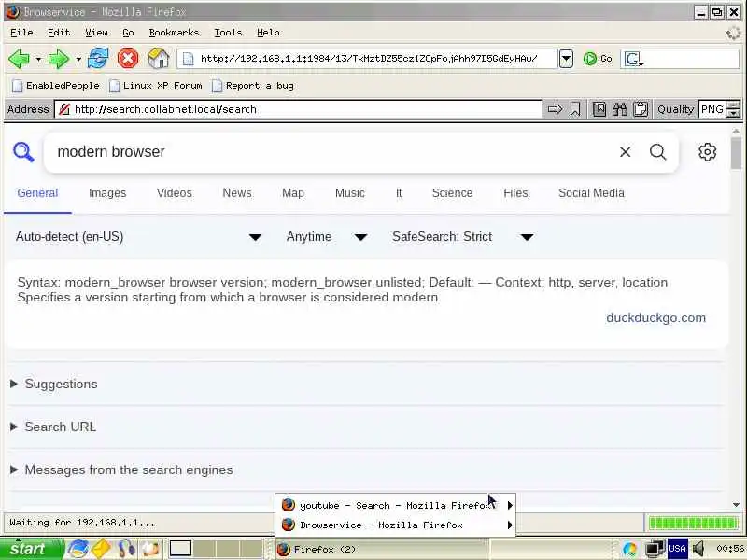Click Google search engine icon in Firefox
The image size is (747, 560).
(634, 59)
